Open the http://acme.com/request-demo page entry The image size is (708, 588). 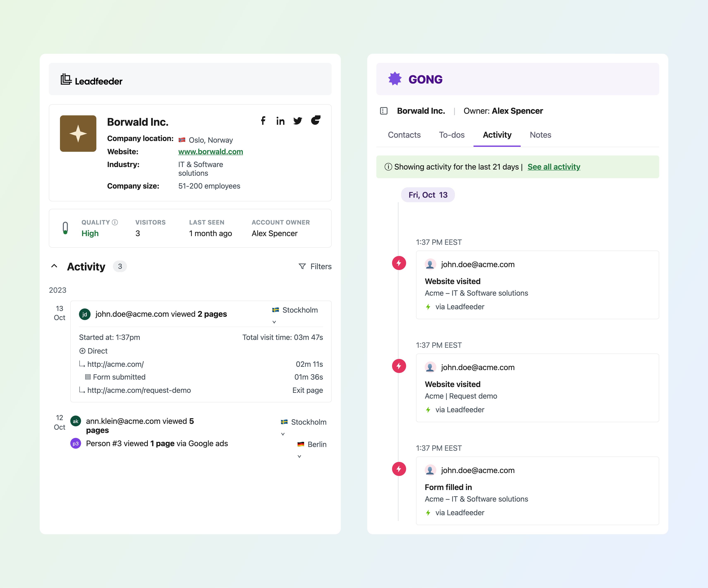pyautogui.click(x=139, y=390)
